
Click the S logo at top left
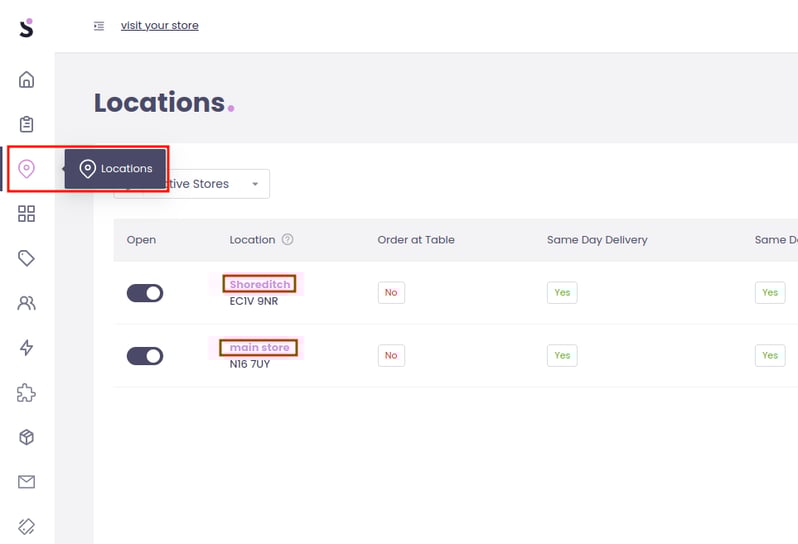(x=27, y=27)
